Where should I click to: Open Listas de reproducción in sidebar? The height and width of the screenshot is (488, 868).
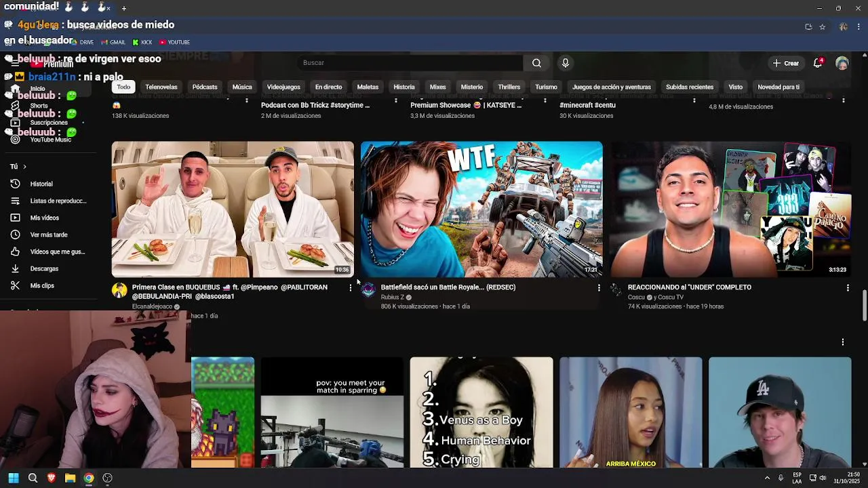(x=49, y=201)
